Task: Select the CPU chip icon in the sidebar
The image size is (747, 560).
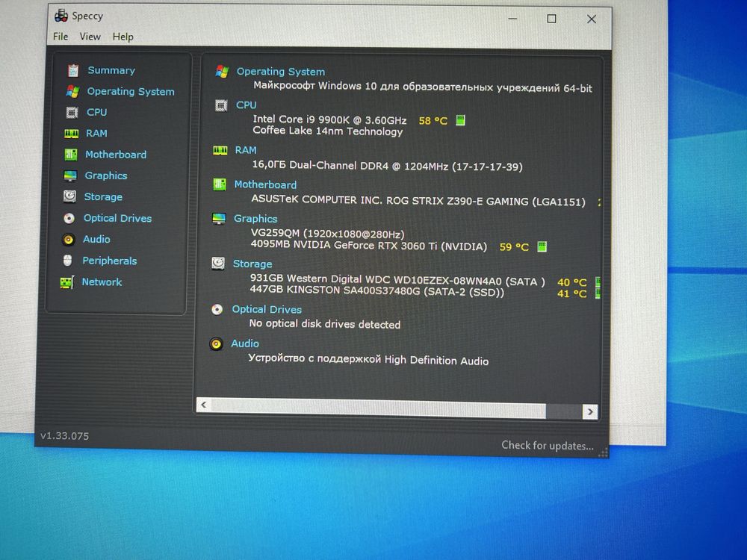Action: (x=72, y=113)
